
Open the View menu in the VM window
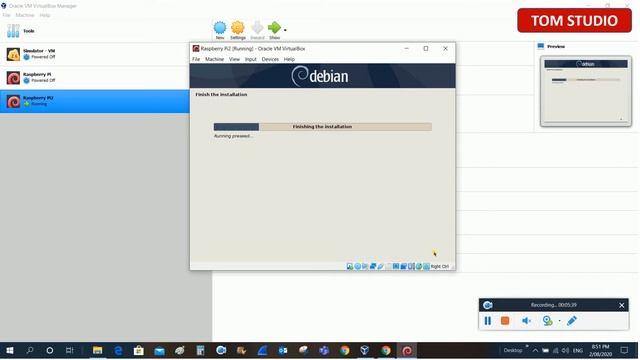coord(234,59)
